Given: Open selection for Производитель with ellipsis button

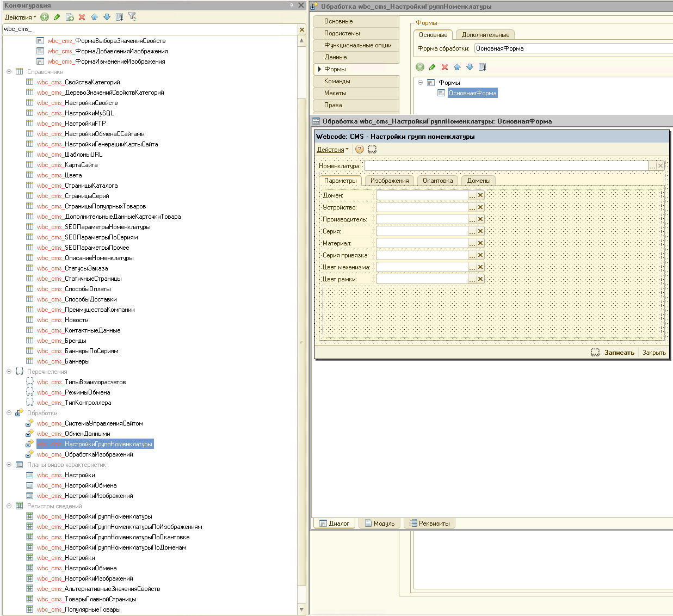Looking at the screenshot, I should click(x=472, y=219).
